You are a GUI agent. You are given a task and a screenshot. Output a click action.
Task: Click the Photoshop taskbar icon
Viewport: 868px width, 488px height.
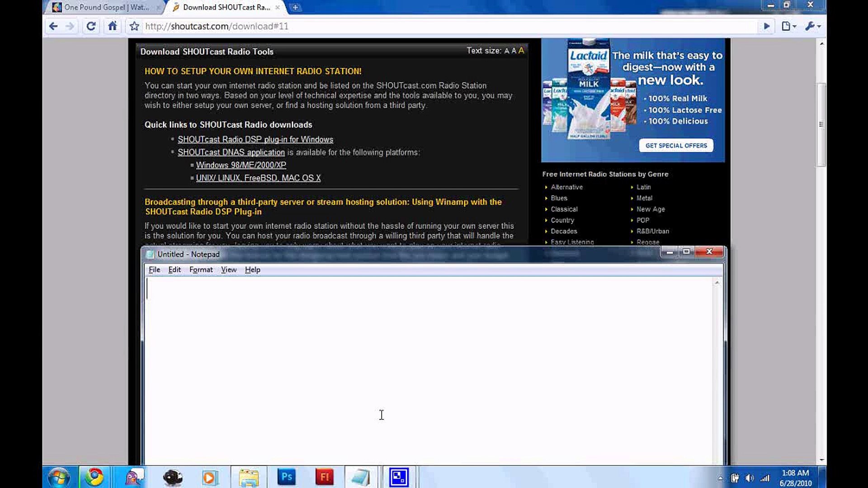(287, 477)
